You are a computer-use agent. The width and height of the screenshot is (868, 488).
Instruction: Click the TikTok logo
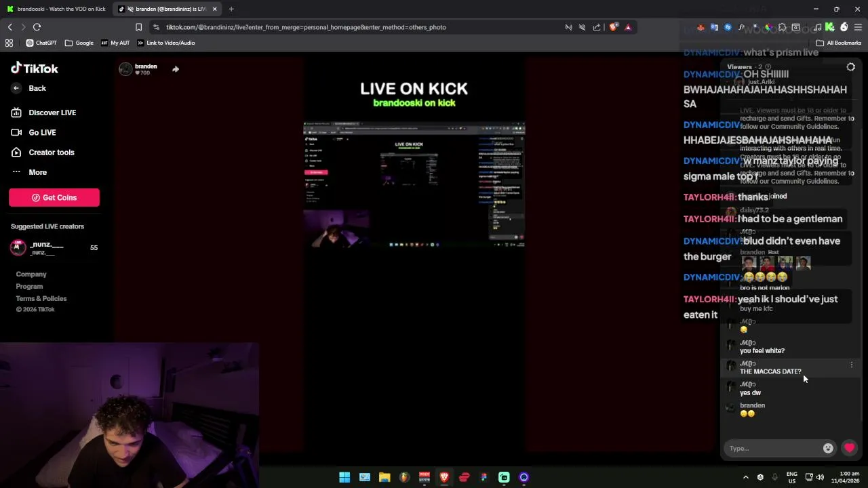34,68
